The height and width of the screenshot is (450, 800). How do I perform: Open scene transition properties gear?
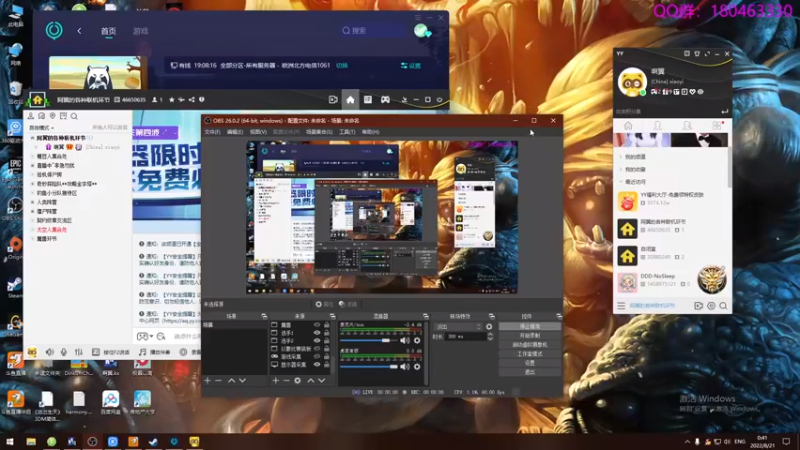489,327
